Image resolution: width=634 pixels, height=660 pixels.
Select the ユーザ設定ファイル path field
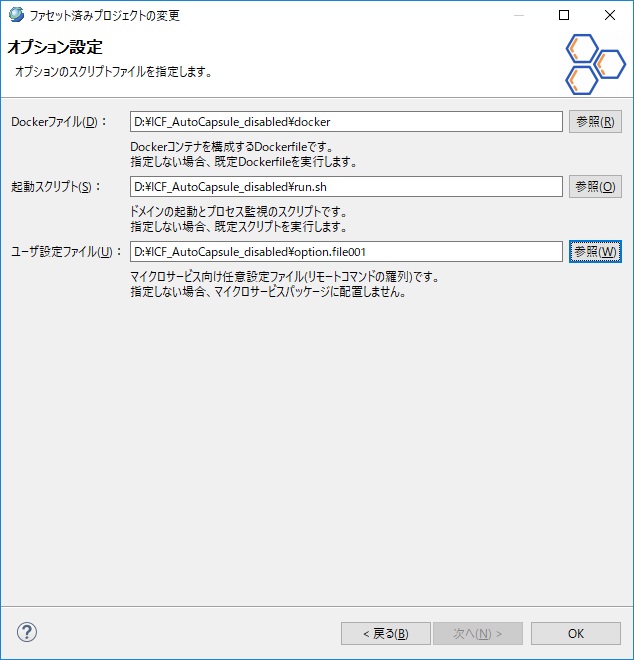tap(346, 252)
